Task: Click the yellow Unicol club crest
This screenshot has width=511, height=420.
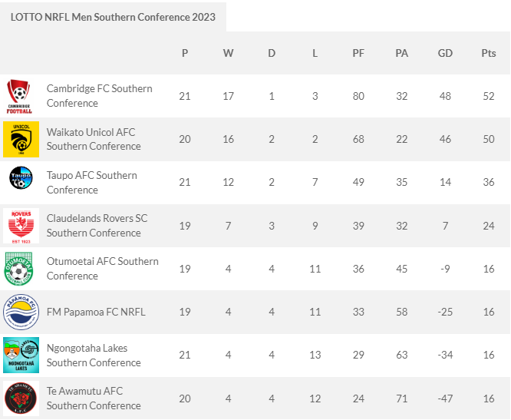Action: pyautogui.click(x=21, y=139)
